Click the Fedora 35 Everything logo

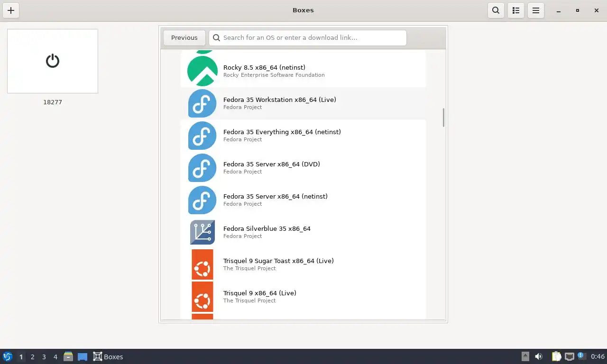coord(202,136)
